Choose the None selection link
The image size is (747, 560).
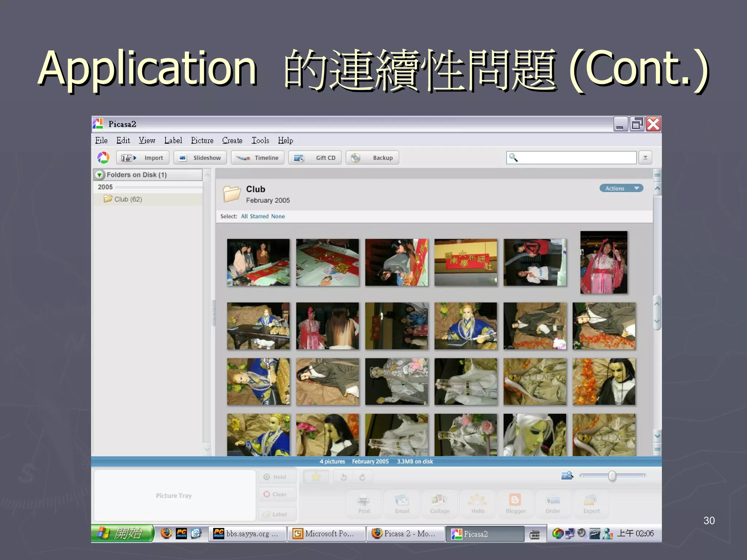(x=278, y=216)
